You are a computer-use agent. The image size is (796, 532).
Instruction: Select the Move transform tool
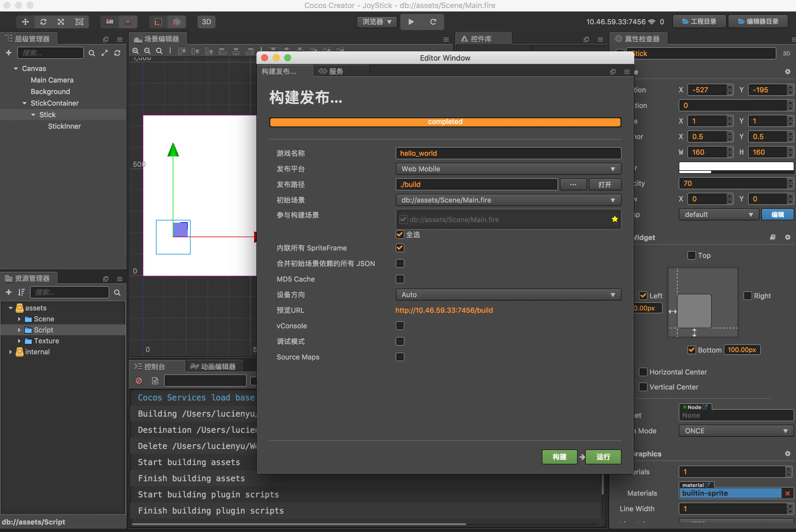(25, 22)
